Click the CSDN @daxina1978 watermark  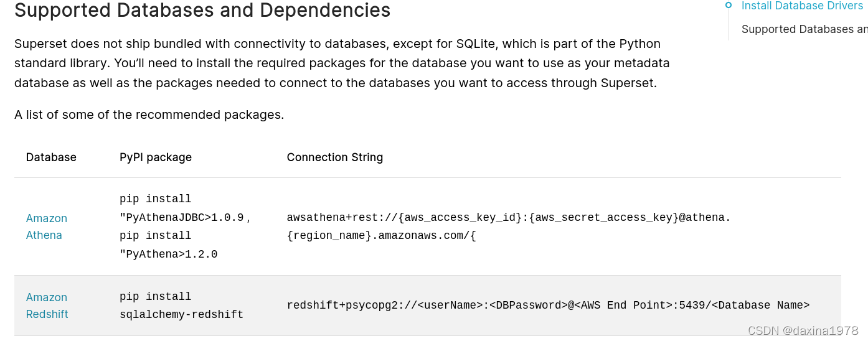pyautogui.click(x=803, y=330)
